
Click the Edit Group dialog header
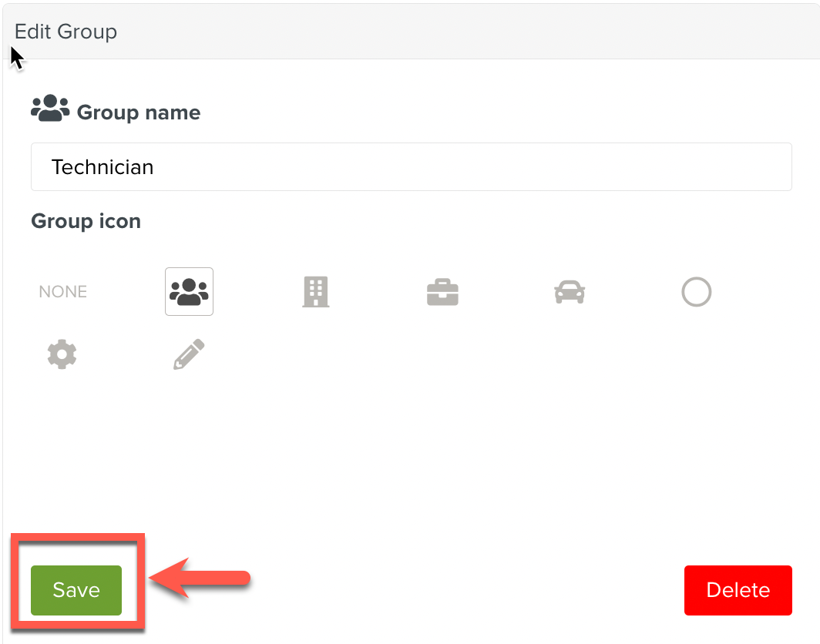66,32
